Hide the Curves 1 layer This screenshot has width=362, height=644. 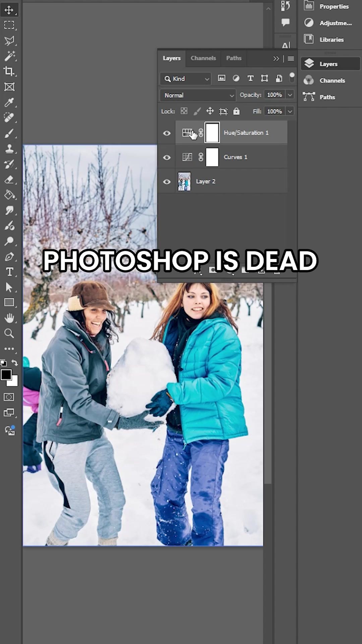coord(167,157)
